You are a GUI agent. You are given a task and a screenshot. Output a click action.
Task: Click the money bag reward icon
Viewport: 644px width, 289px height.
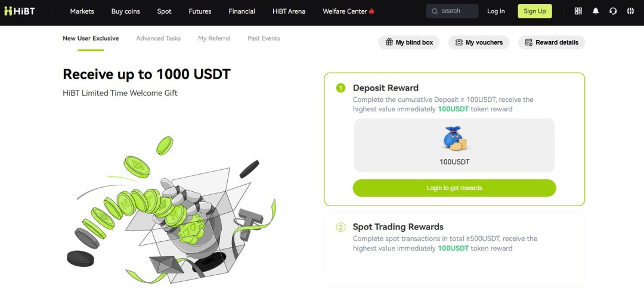point(454,138)
